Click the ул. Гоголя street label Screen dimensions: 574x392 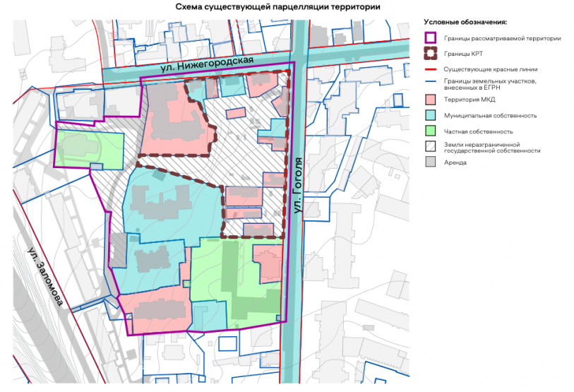[x=298, y=185]
